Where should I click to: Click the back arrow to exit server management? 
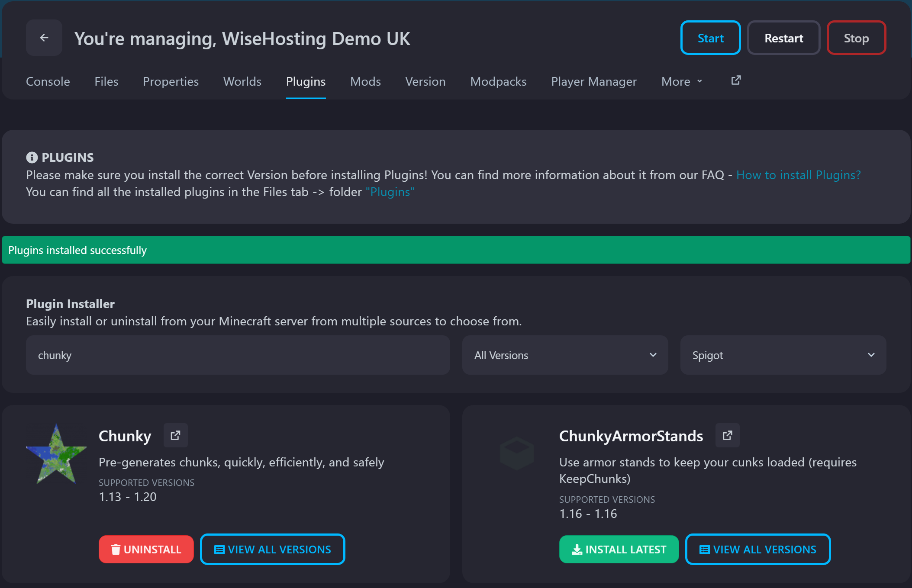tap(44, 38)
